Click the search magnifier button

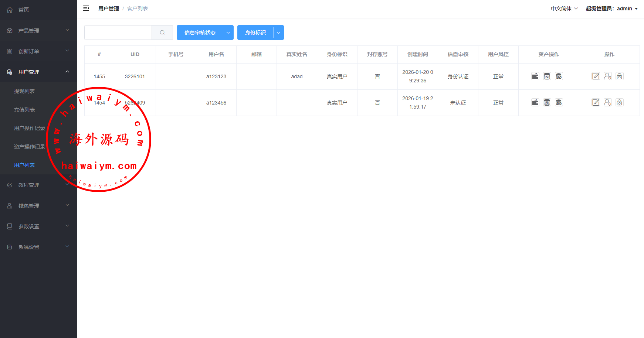pos(162,33)
